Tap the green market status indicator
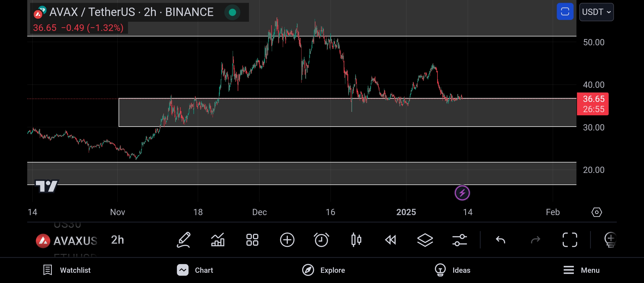The height and width of the screenshot is (283, 644). (232, 12)
